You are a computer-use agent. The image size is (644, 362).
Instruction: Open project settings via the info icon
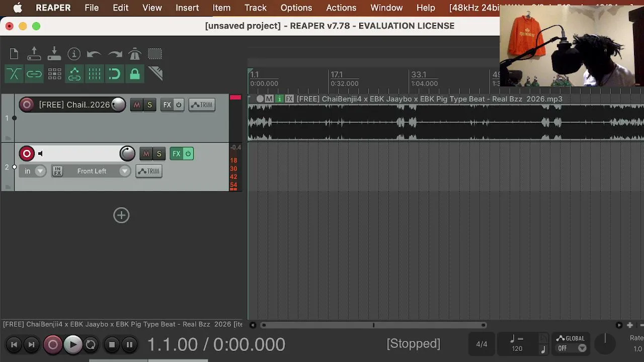point(74,54)
